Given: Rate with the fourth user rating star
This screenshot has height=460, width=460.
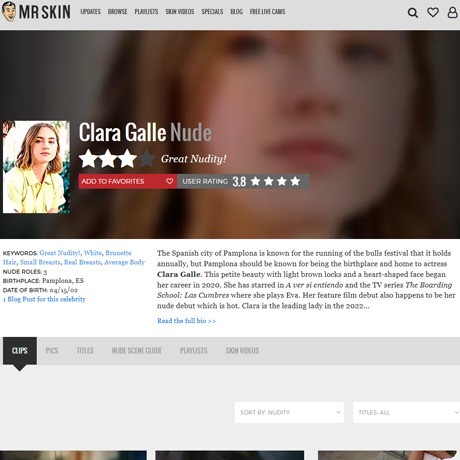Looking at the screenshot, I should (x=295, y=181).
